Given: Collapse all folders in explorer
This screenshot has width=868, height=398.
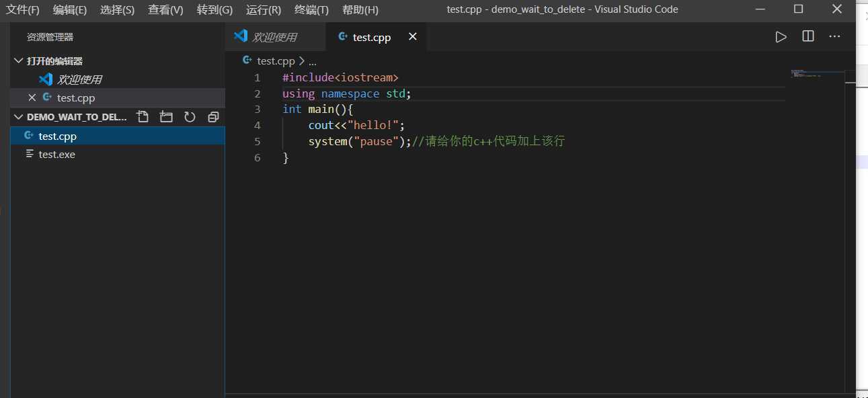Looking at the screenshot, I should point(213,117).
